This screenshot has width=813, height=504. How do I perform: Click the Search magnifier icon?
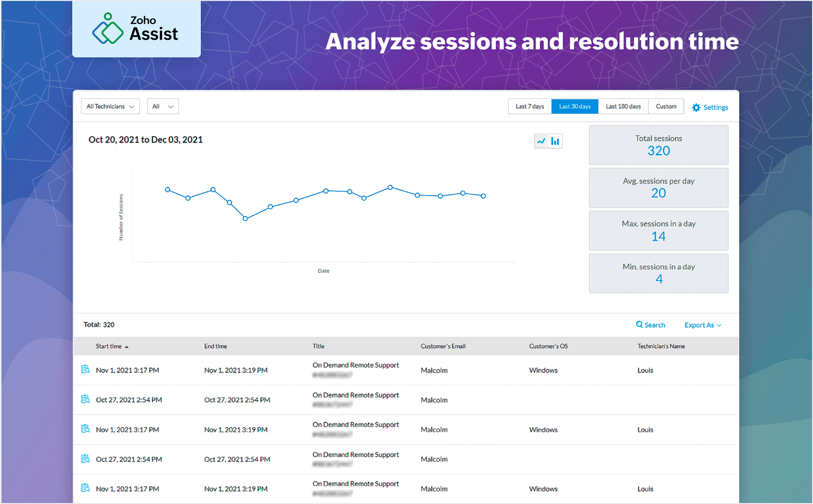pos(639,325)
